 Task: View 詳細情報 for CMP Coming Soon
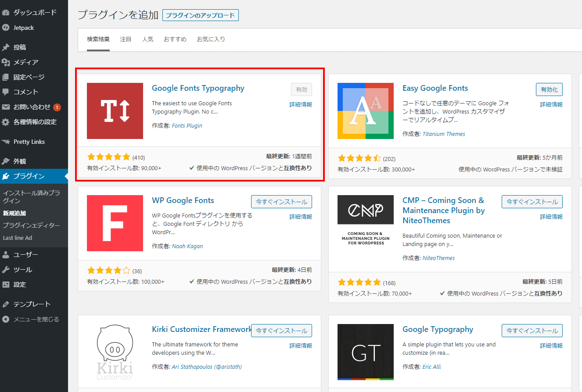point(551,217)
